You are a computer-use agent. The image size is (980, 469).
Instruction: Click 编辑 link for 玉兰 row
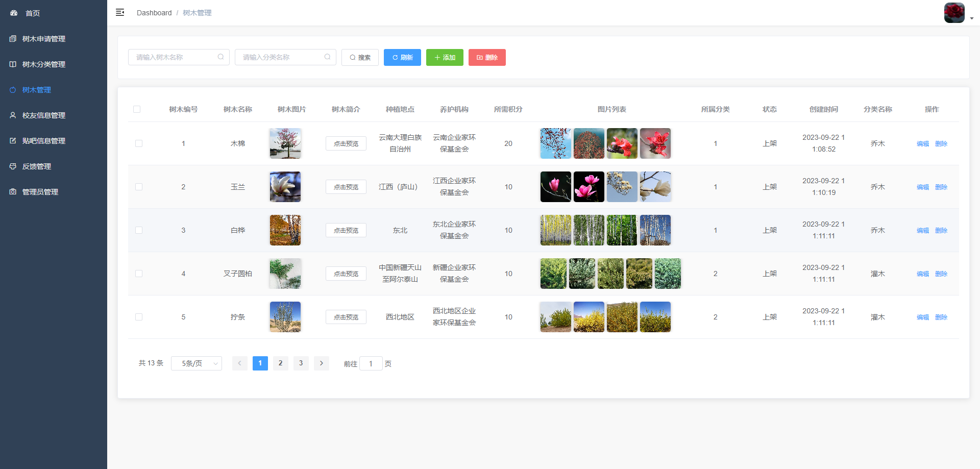click(922, 187)
